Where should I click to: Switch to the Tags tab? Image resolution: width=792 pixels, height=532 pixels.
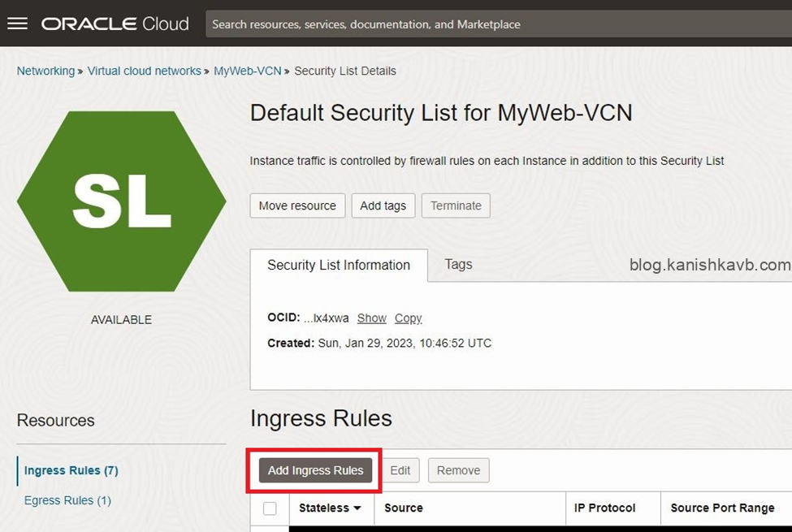click(x=458, y=265)
